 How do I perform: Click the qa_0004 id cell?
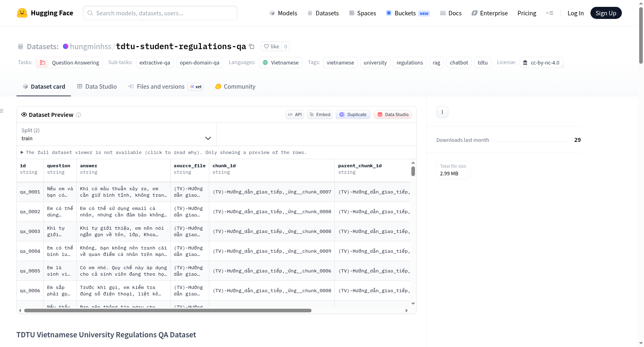coord(30,251)
